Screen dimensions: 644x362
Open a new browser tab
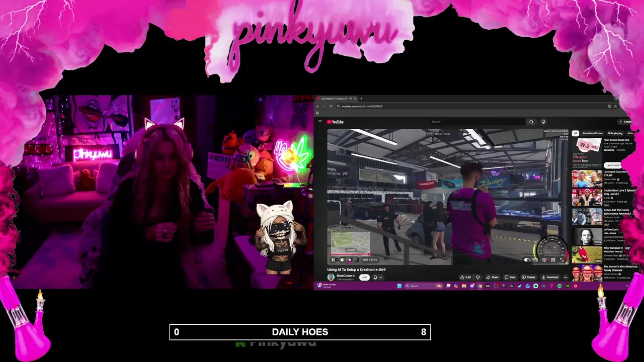361,99
